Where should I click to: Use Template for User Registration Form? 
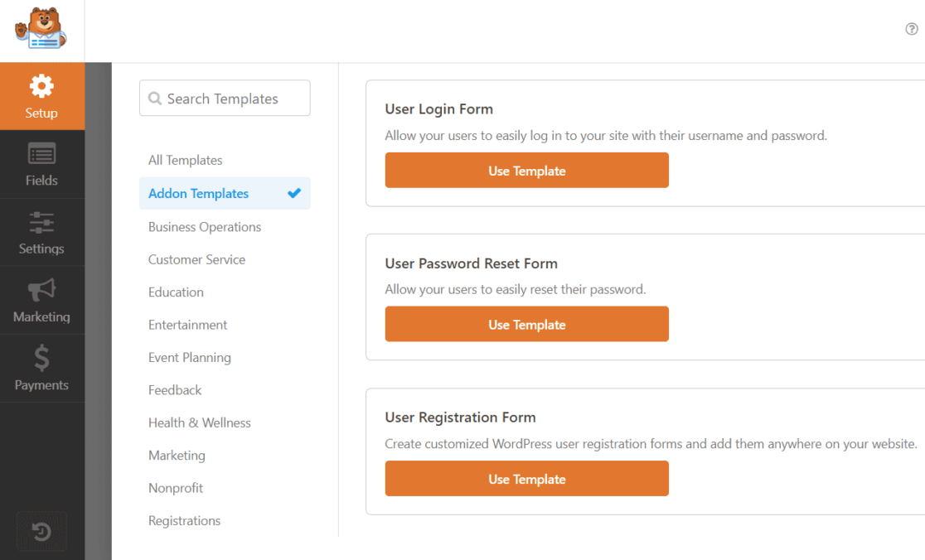[526, 478]
